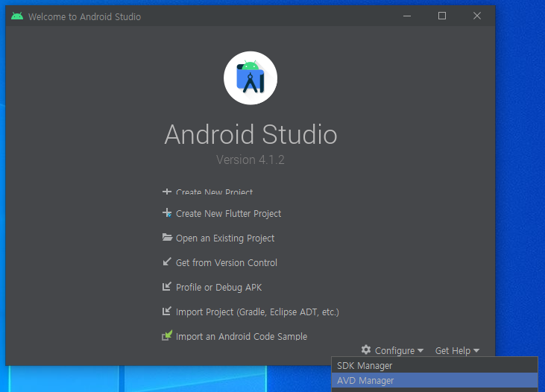Click the plus icon for Create New Project
Viewport: 545px width, 392px height.
click(x=167, y=191)
